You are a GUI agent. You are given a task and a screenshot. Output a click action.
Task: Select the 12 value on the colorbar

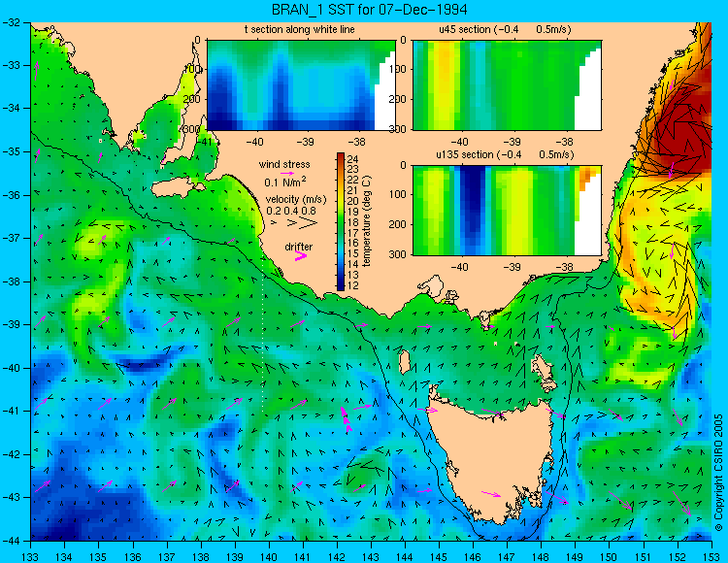point(353,285)
